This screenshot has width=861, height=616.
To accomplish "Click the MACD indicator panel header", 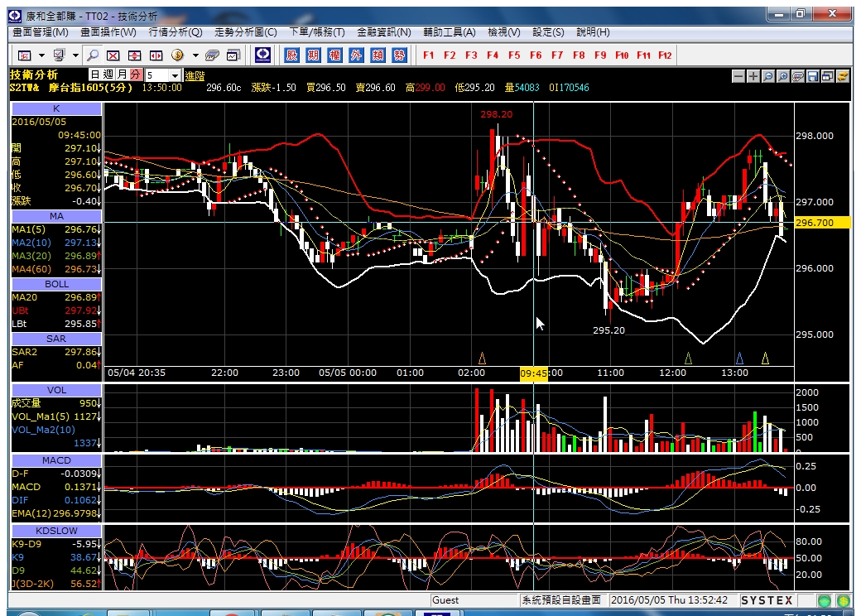I will 56,460.
